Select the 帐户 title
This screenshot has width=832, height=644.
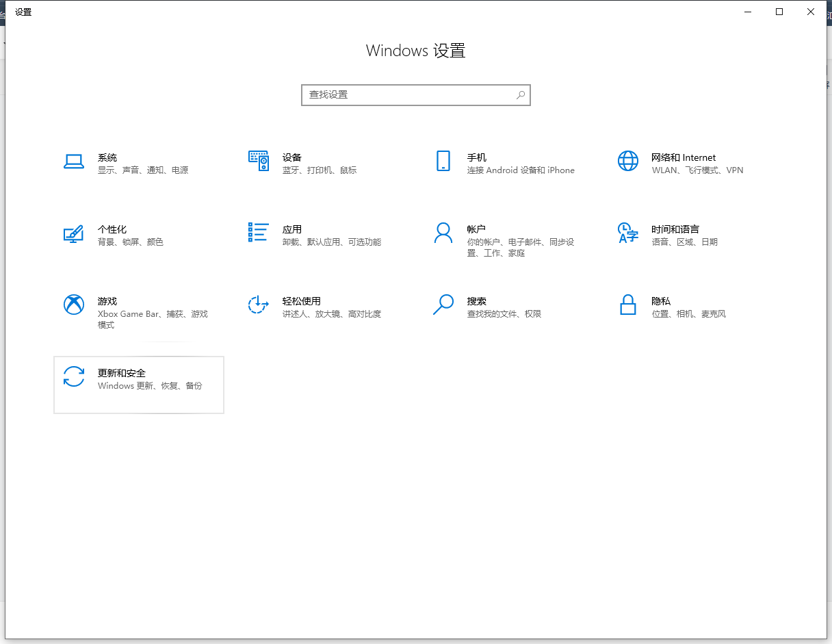tap(477, 229)
